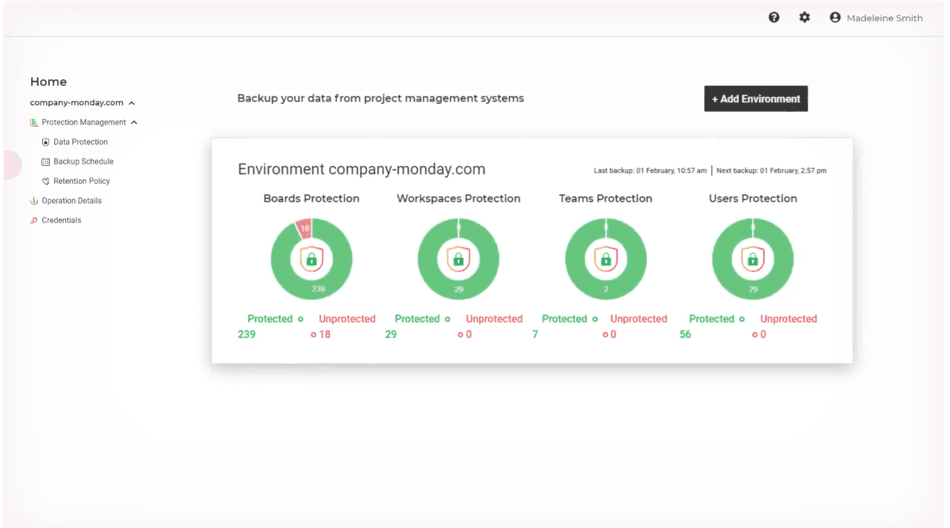Click the Retention Policy icon
The height and width of the screenshot is (528, 950).
(x=46, y=181)
